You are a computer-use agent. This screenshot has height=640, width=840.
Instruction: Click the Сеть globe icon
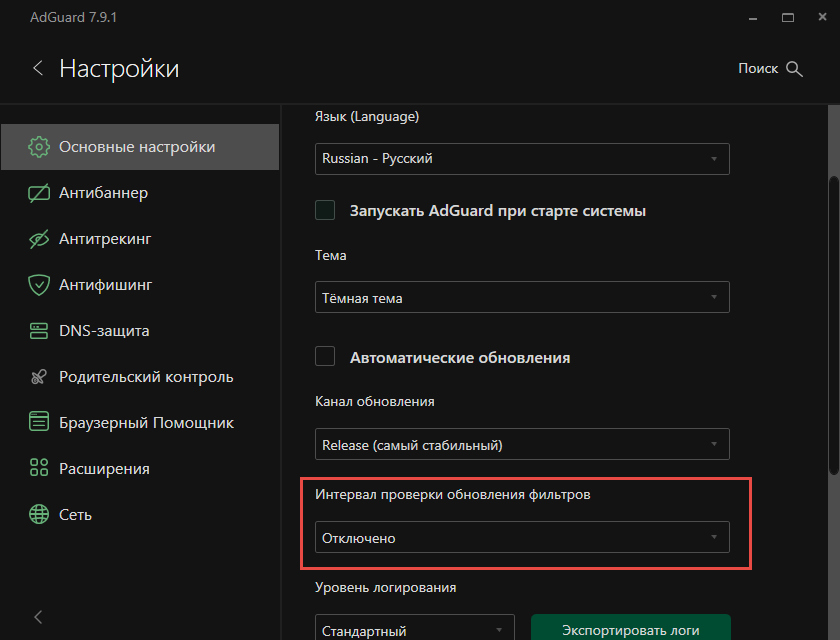tap(39, 514)
